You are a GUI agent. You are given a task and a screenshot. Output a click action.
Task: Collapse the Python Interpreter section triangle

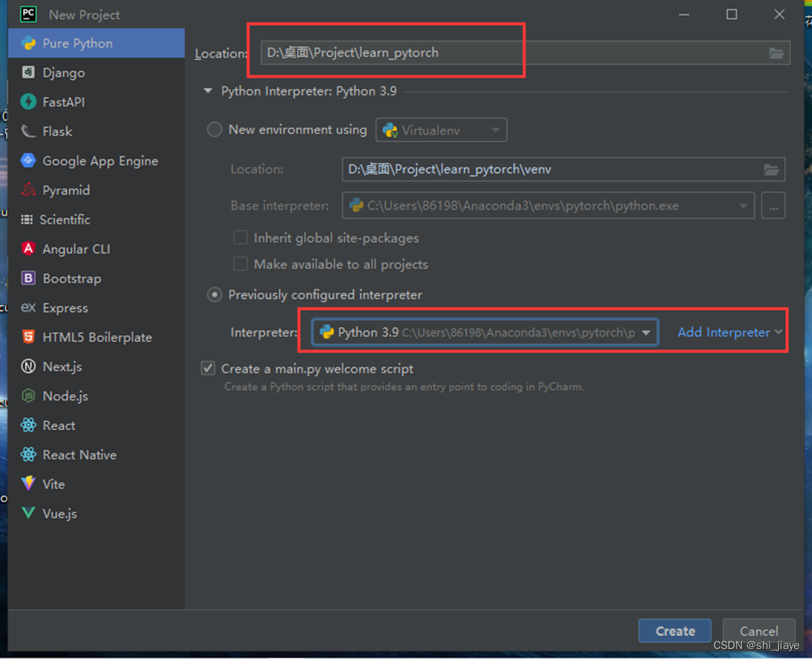[x=208, y=91]
